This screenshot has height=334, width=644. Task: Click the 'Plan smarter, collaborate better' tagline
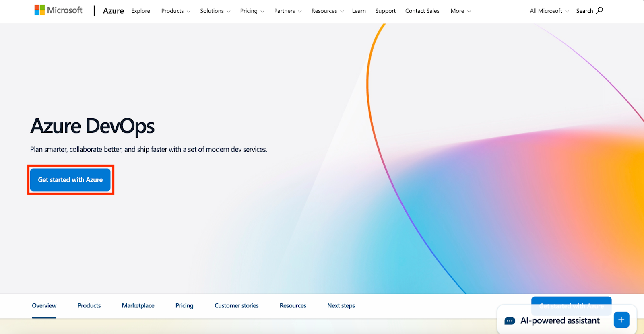click(149, 149)
